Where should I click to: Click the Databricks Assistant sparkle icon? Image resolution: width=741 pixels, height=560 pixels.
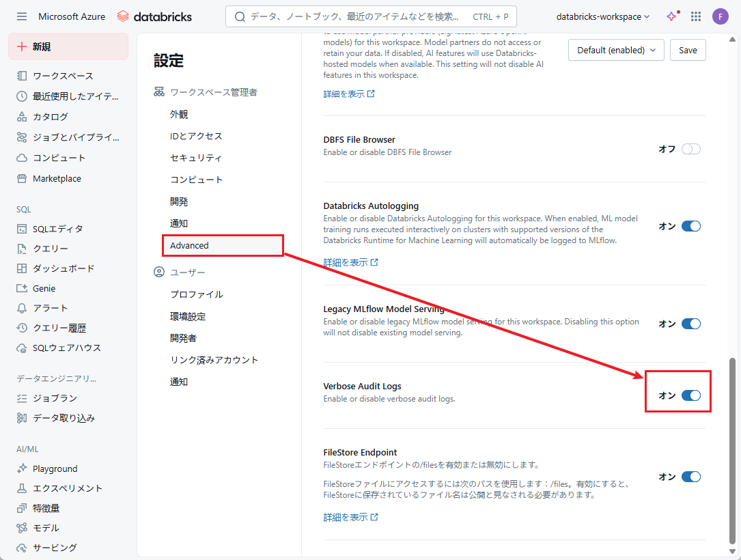click(x=672, y=16)
